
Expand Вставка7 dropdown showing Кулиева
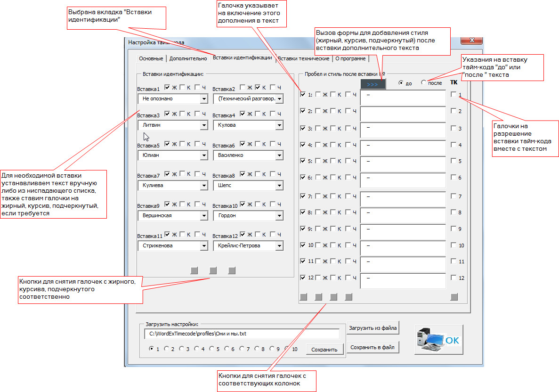204,186
